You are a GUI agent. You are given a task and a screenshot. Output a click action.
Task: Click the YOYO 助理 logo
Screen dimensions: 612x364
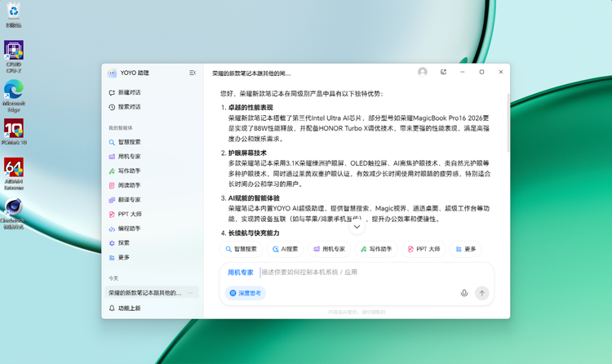(x=112, y=73)
